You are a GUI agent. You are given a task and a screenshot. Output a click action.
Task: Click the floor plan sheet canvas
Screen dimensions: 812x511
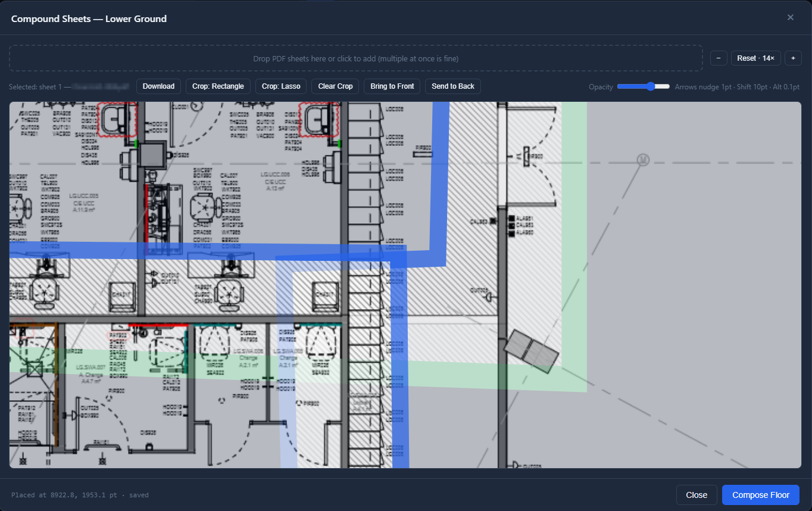[405, 285]
